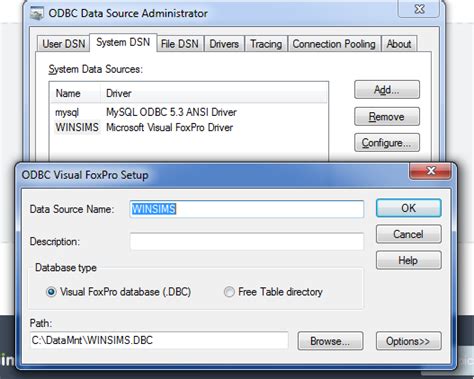This screenshot has width=474, height=379.
Task: Open Help in FoxPro Setup dialog
Action: [409, 260]
